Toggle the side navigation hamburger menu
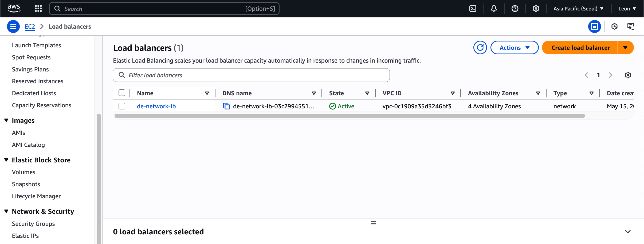Viewport: 644px width, 244px height. coord(13,26)
